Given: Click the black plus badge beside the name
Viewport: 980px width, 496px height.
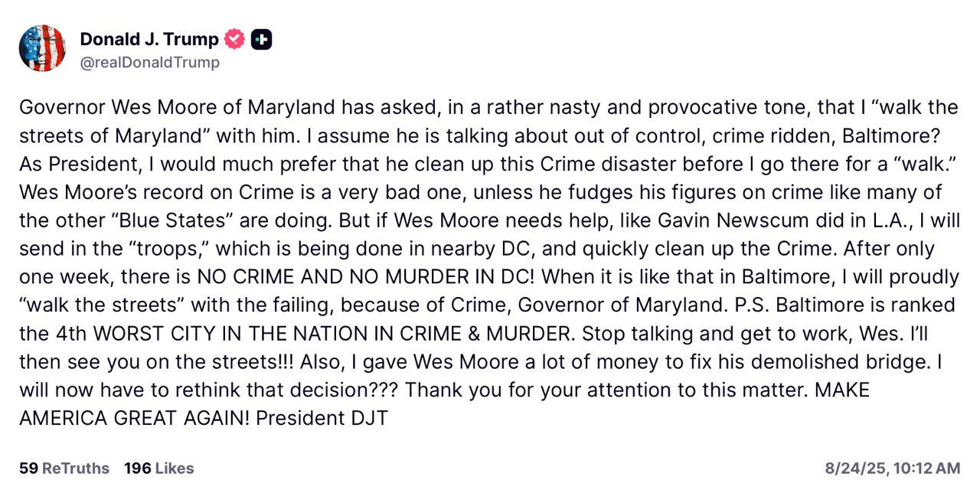Looking at the screenshot, I should coord(261,39).
